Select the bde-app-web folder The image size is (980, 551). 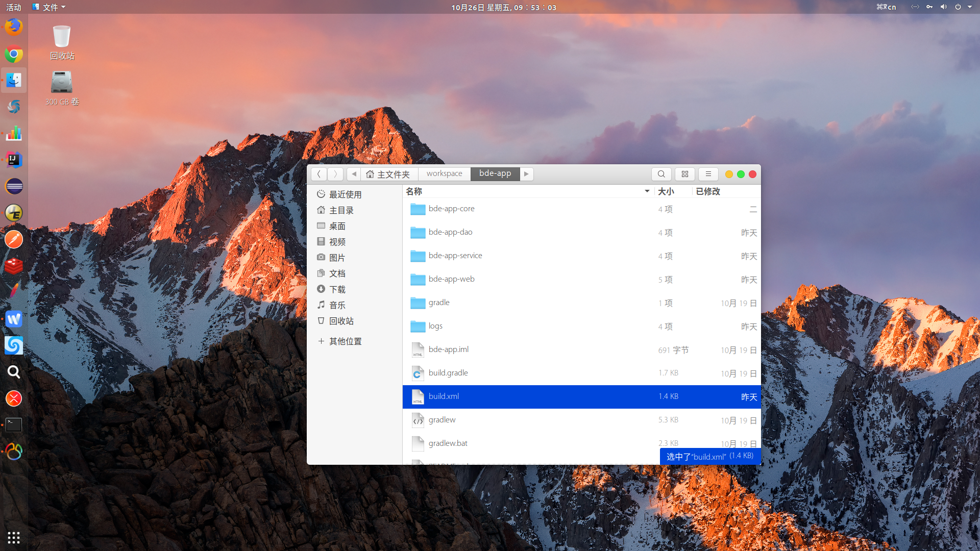click(451, 279)
